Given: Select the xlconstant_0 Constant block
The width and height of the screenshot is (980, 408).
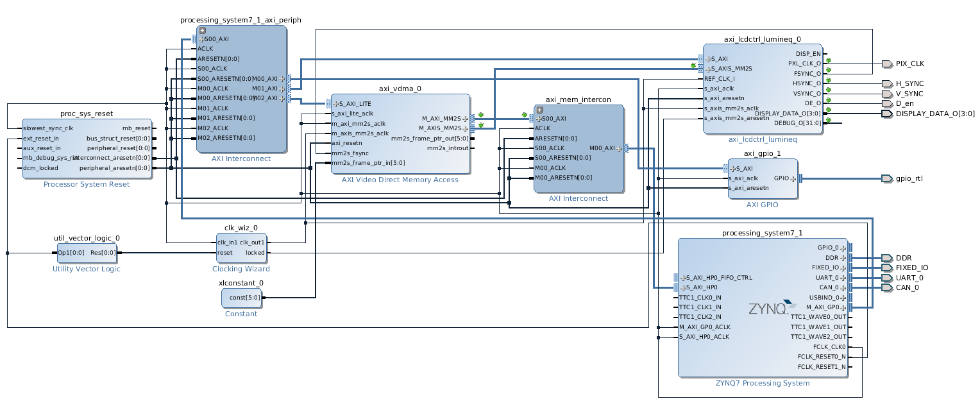Looking at the screenshot, I should [244, 298].
